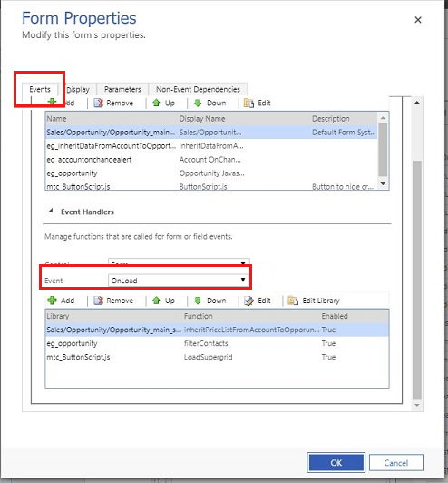448x483 pixels.
Task: Switch to the Display tab
Action: (x=78, y=89)
